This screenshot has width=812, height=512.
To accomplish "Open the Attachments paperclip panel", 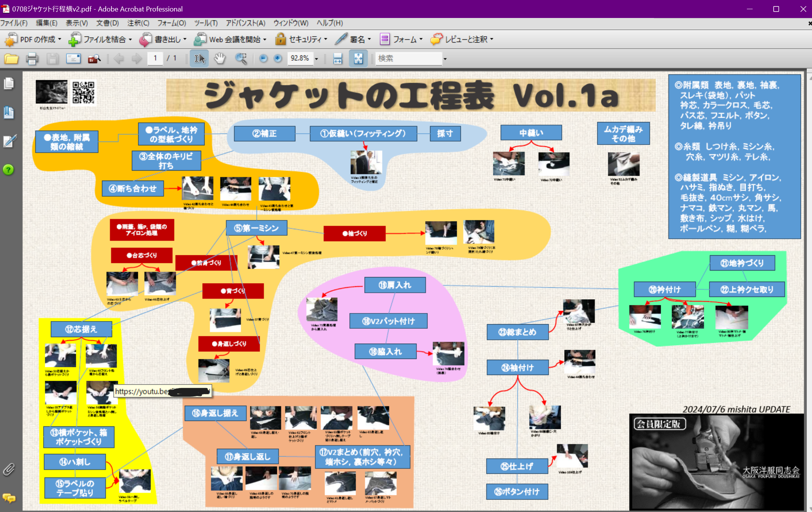I will point(9,469).
